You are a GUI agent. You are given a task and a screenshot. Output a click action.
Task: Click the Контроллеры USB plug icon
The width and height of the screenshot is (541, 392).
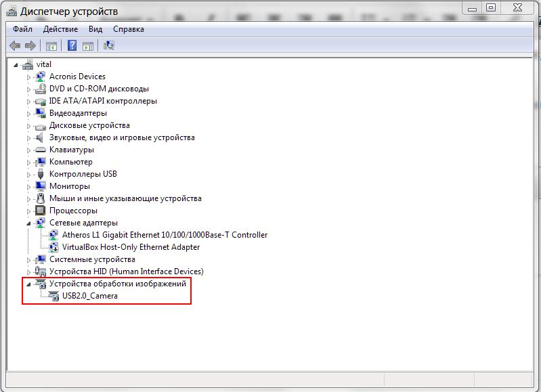pos(41,174)
